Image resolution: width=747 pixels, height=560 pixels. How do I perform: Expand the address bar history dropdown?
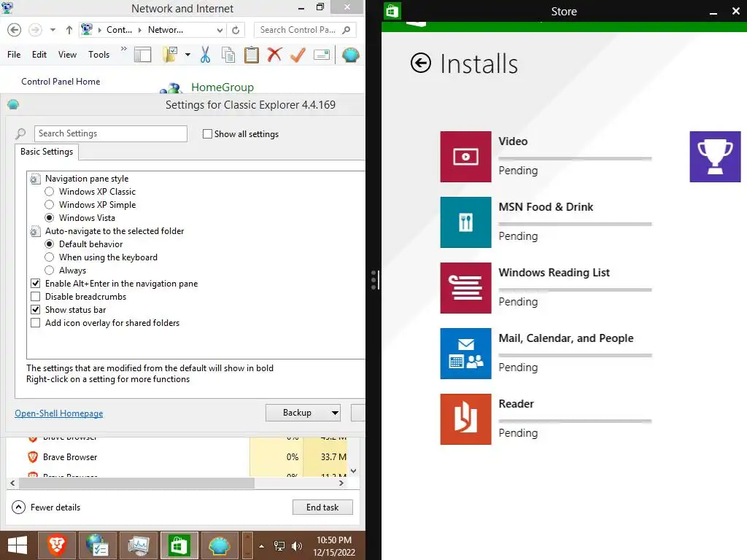tap(220, 30)
